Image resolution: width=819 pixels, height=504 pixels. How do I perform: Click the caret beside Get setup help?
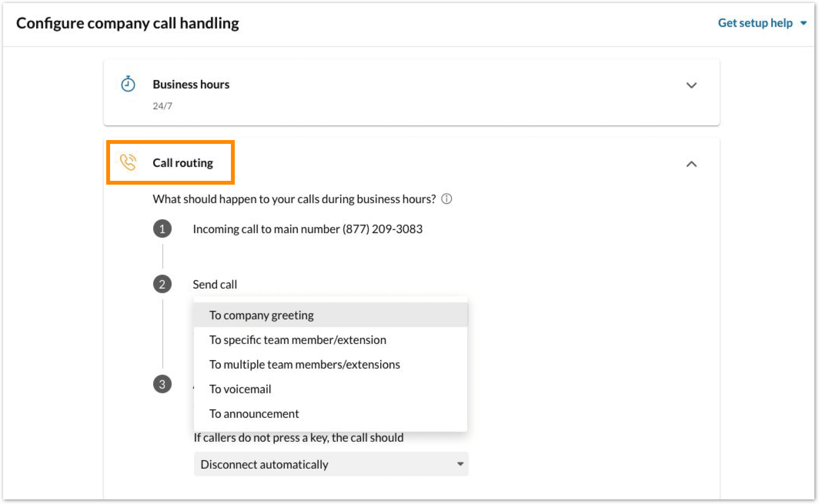(x=803, y=23)
